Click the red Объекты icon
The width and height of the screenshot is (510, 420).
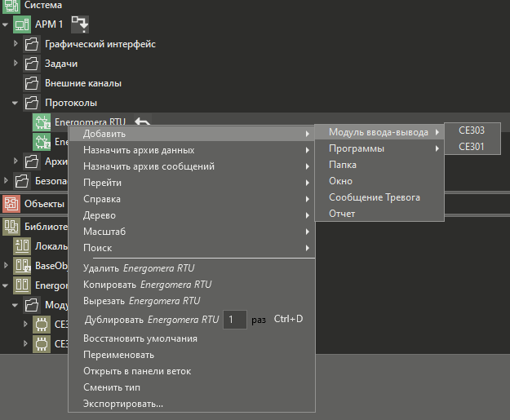click(x=11, y=203)
